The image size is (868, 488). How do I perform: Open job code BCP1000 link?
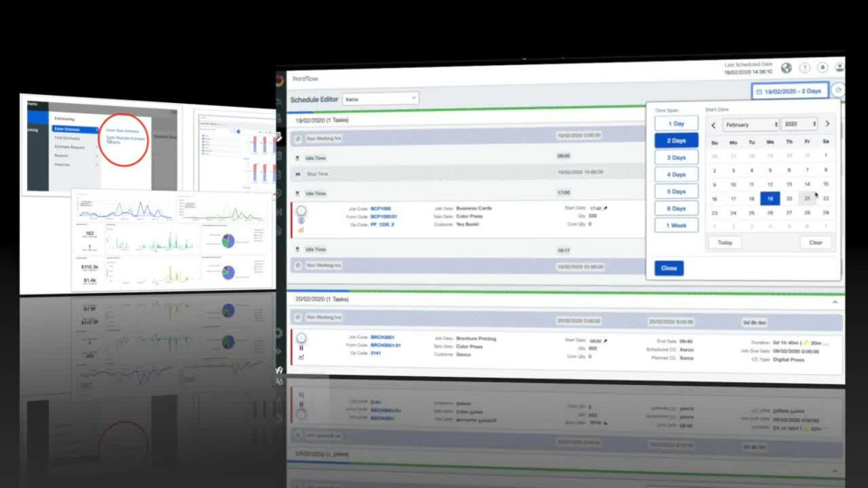[381, 209]
